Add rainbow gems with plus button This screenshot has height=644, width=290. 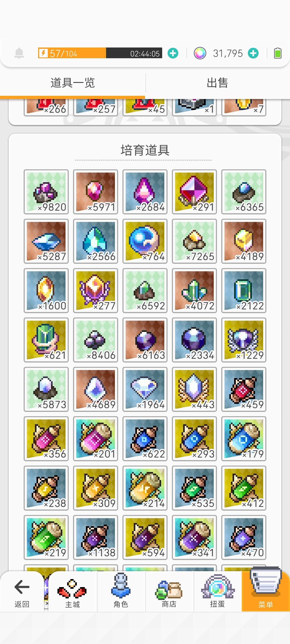pyautogui.click(x=253, y=53)
